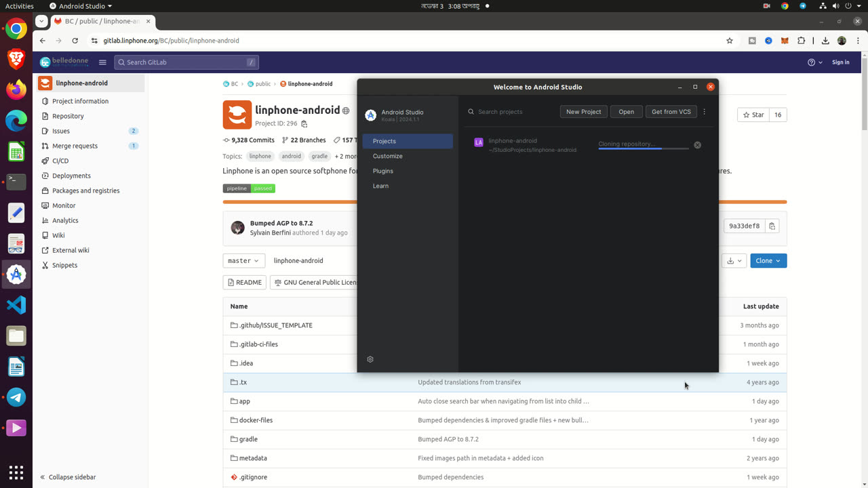This screenshot has width=868, height=488.
Task: Click the Open button in Android Studio
Action: click(626, 112)
